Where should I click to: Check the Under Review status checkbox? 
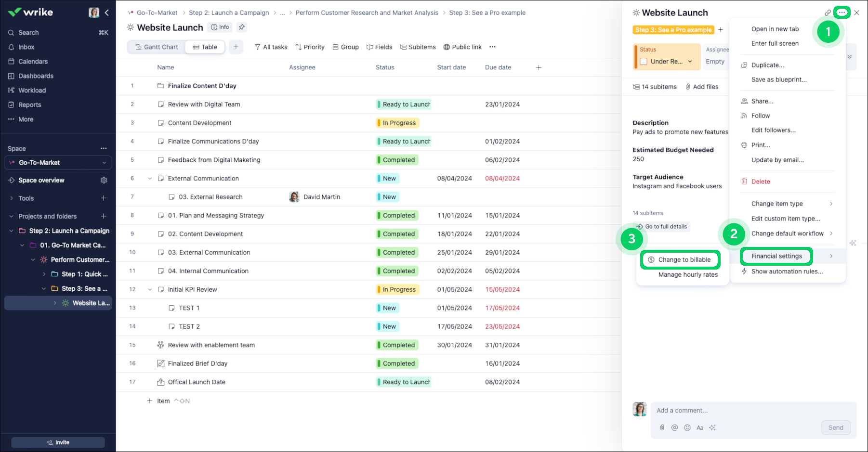click(x=644, y=62)
